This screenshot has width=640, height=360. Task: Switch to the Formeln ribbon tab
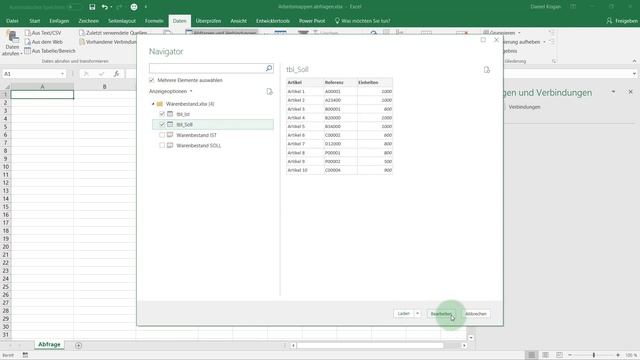[x=154, y=21]
